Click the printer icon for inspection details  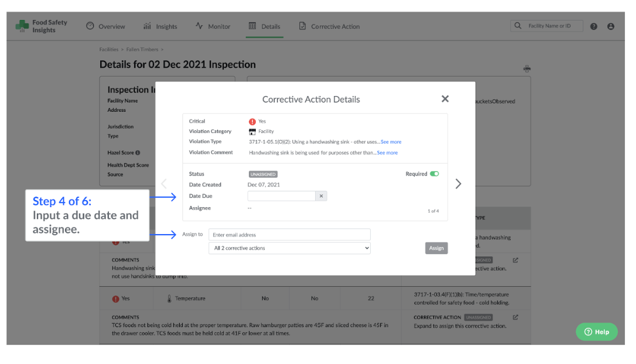526,68
